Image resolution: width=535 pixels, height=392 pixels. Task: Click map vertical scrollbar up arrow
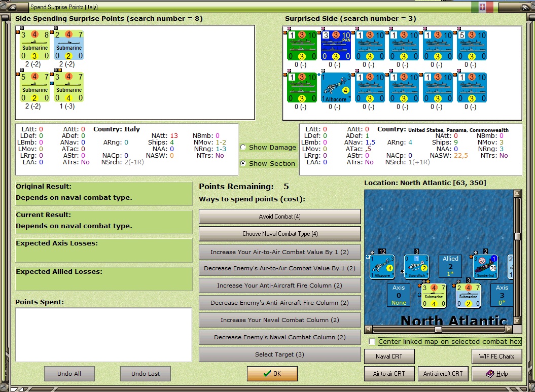(517, 194)
